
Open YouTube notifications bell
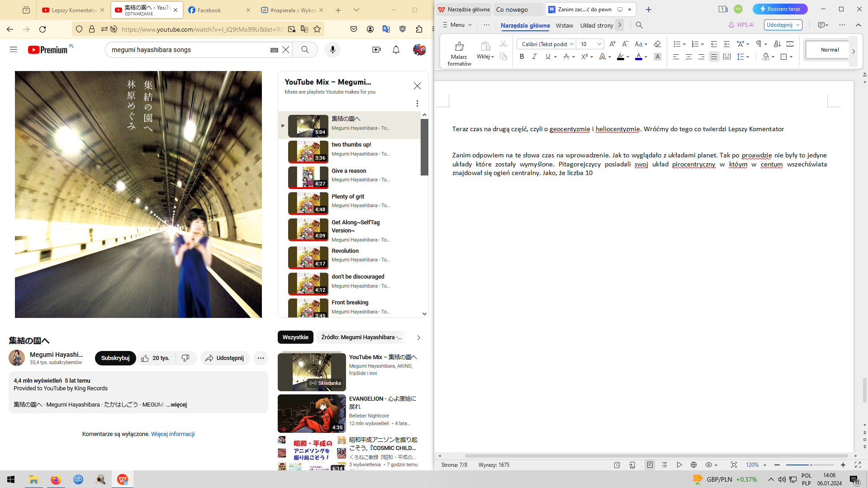click(x=396, y=50)
